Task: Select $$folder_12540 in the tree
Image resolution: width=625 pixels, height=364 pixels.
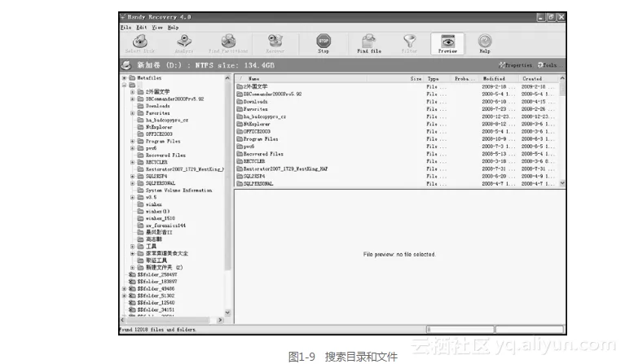Action: (156, 303)
